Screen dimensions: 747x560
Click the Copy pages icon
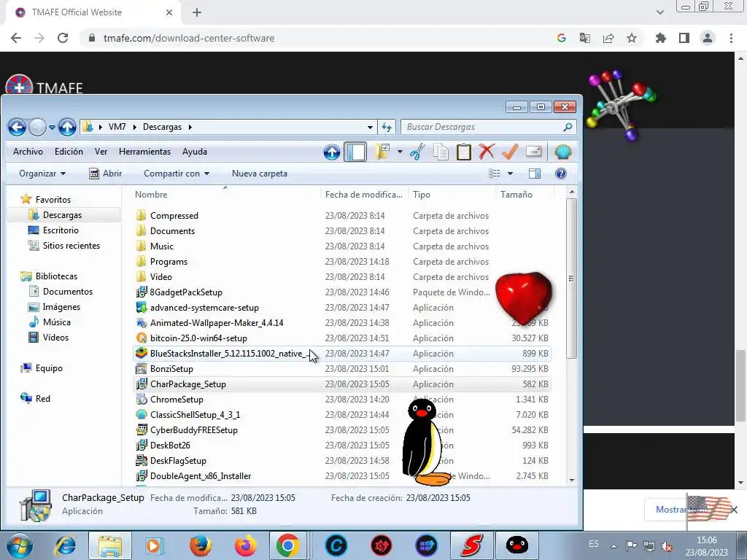point(441,152)
